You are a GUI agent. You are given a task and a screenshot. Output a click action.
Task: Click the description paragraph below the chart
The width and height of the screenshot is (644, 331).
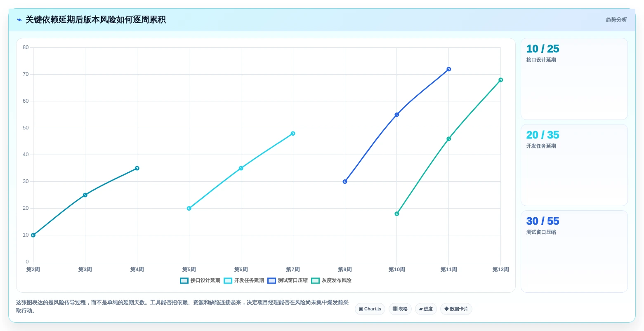tap(182, 307)
